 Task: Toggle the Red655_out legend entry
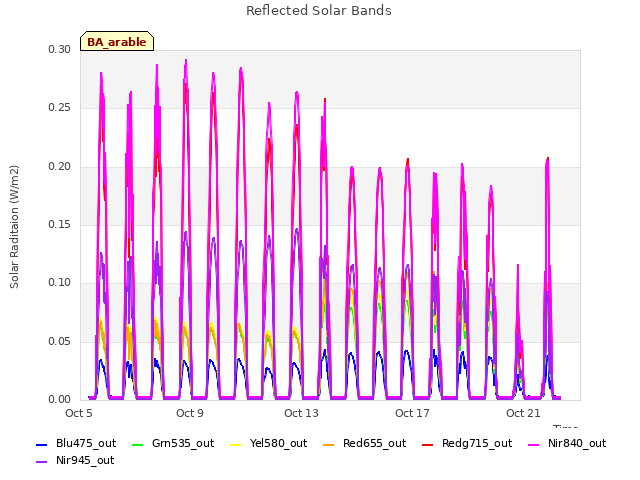coord(364,444)
